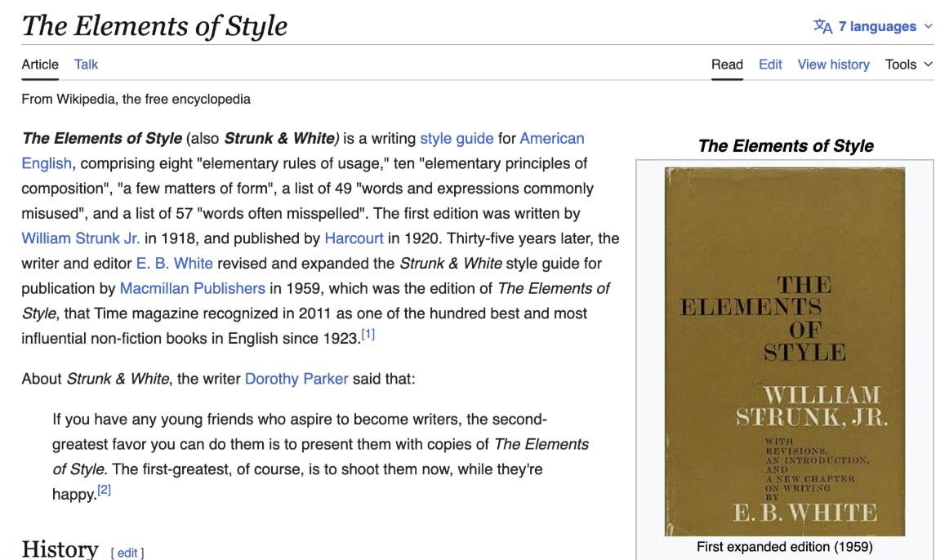Follow the Harcourt publisher link
949x560 pixels.
[x=354, y=238]
